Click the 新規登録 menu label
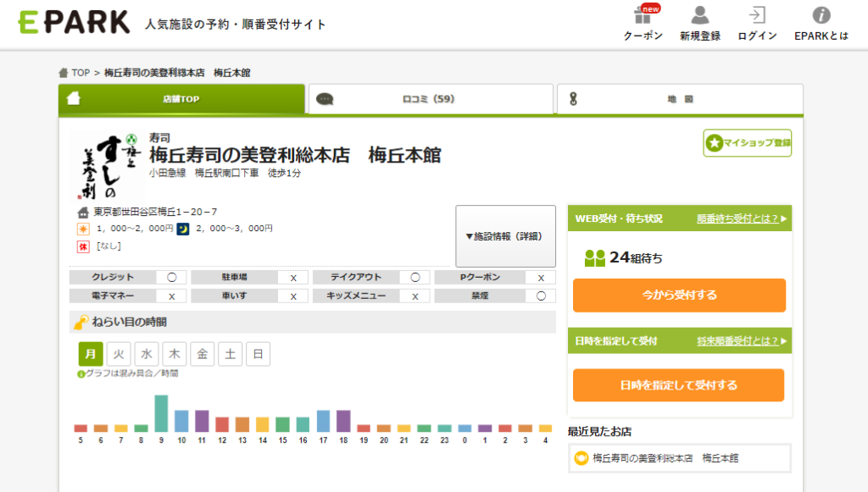The height and width of the screenshot is (492, 868). 700,36
